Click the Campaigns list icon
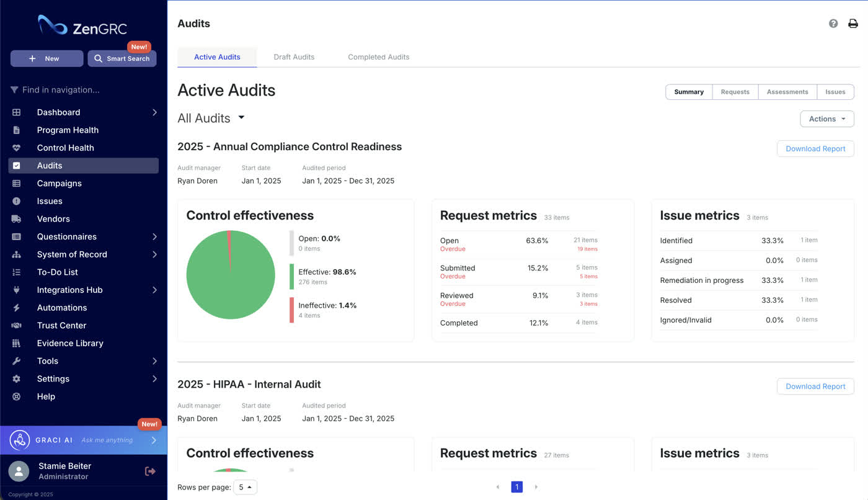The height and width of the screenshot is (500, 868). point(17,184)
